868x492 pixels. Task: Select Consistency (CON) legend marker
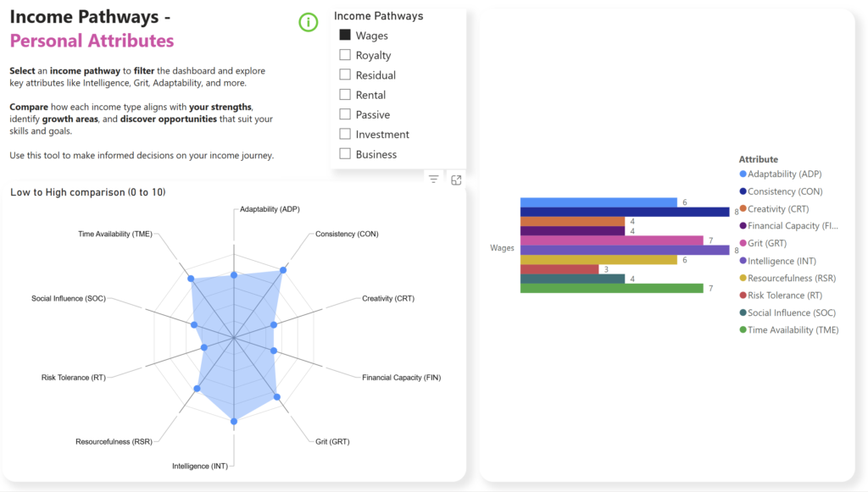tap(743, 191)
